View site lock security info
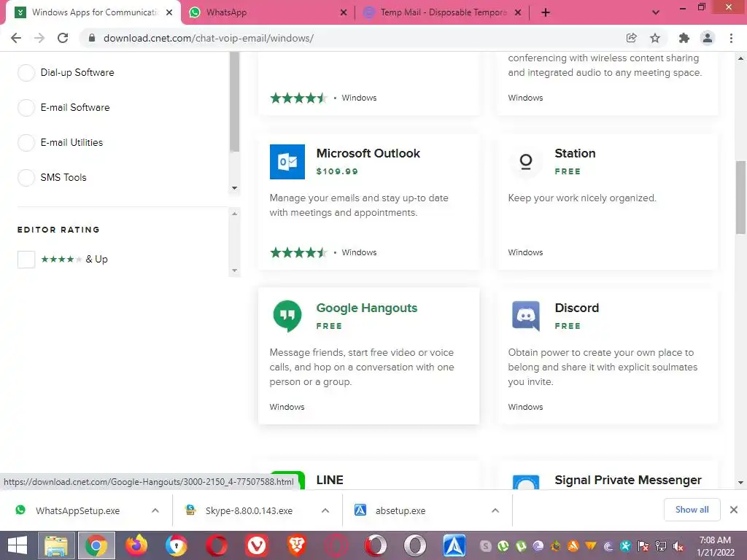This screenshot has height=560, width=747. tap(91, 38)
